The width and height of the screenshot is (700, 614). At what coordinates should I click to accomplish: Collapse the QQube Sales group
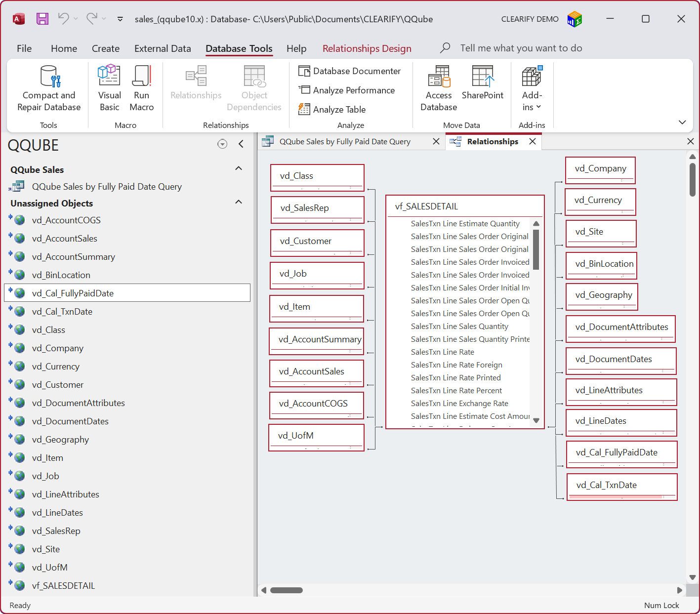(x=239, y=168)
